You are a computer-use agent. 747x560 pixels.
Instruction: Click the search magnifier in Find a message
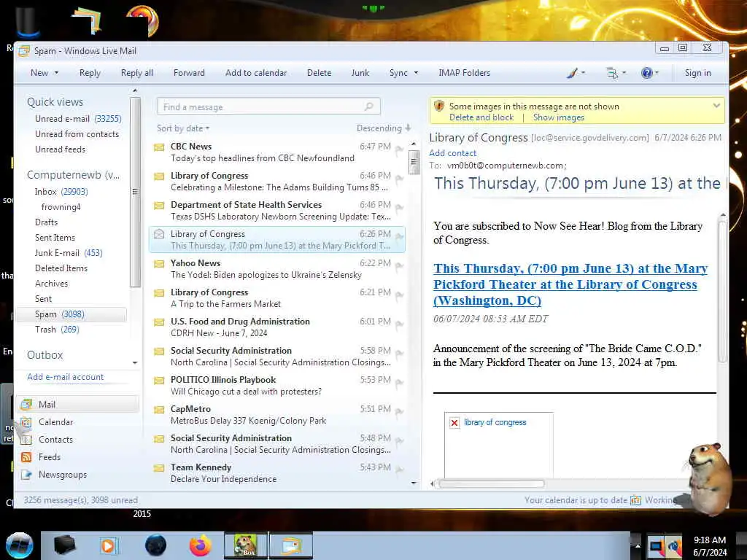(368, 106)
